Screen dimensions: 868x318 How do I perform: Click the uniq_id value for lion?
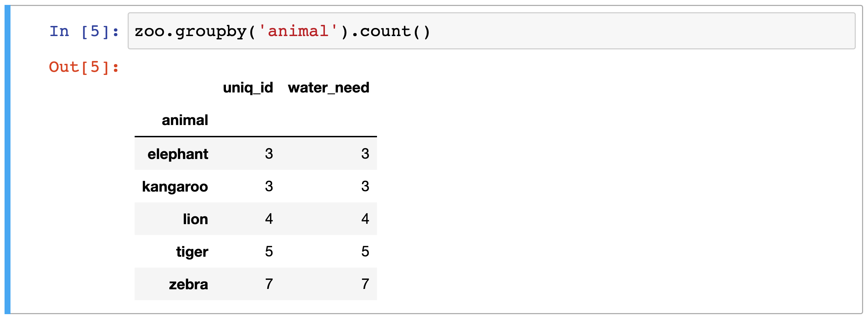(269, 219)
